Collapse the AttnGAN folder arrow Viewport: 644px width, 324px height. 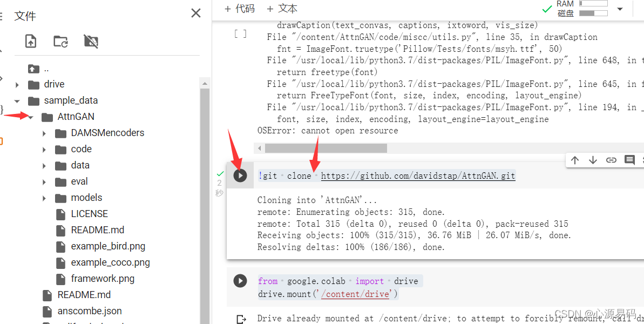coord(31,117)
